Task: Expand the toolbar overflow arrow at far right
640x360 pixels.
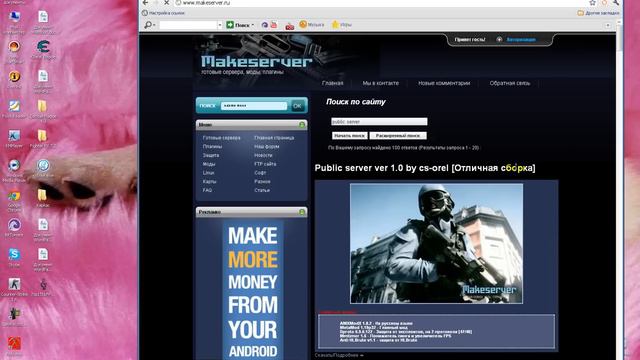Action: click(608, 25)
